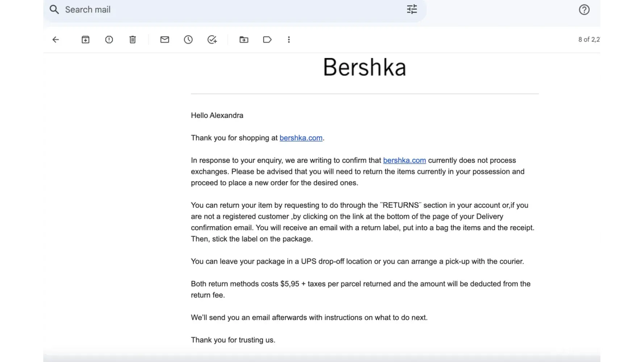This screenshot has width=644, height=362.
Task: Show search options filter panel
Action: (x=412, y=9)
